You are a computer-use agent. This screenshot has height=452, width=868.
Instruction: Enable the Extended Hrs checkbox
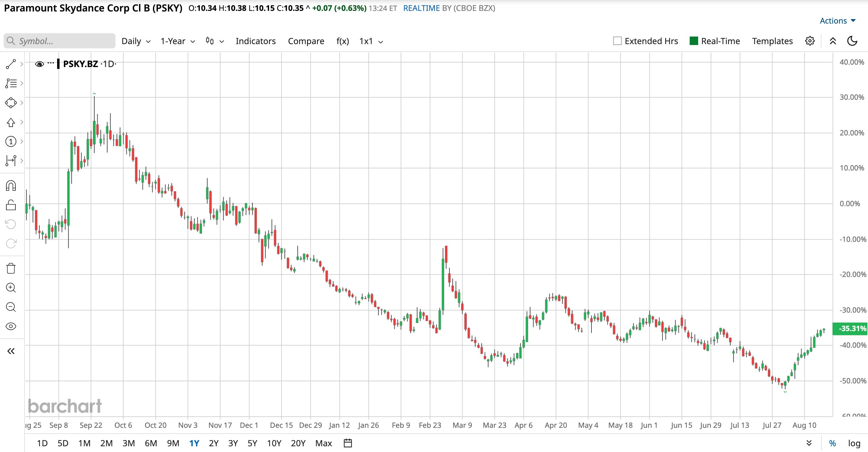point(617,41)
